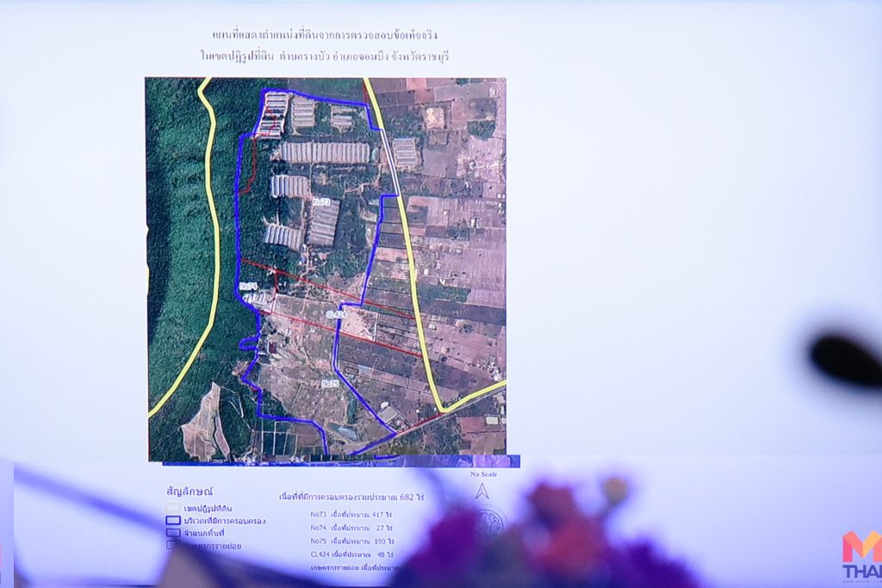
Task: Select the จำแนกพื้นที่ legend swatch
Action: coord(172,532)
